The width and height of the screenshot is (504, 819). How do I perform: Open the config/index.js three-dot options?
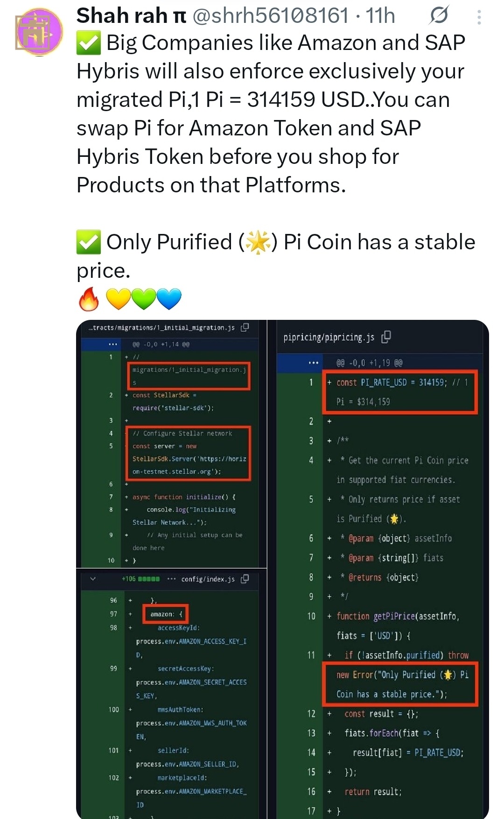[171, 579]
